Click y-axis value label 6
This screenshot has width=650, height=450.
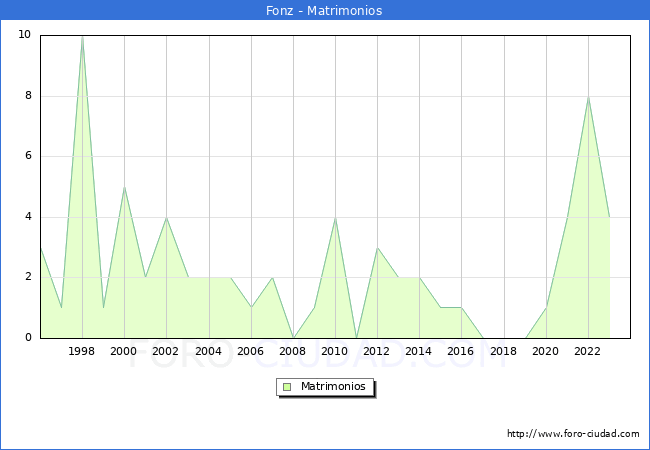tap(28, 156)
